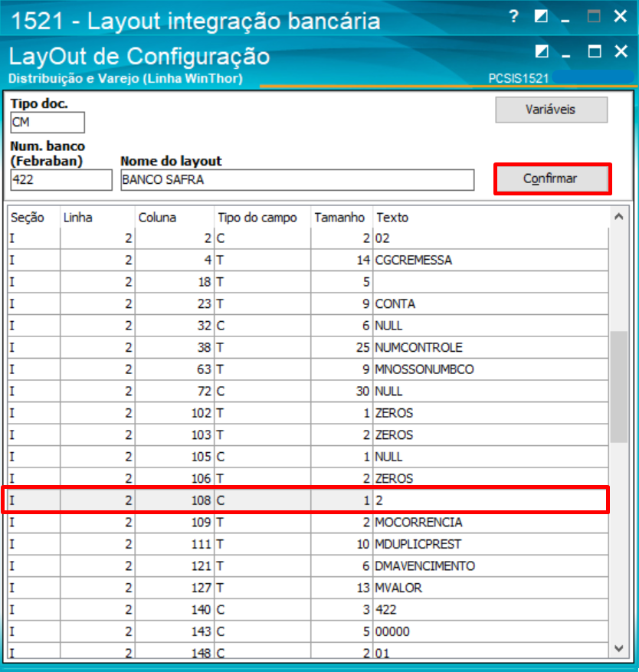Click Tamanho value 25 in NUMCONTROLE row
639x672 pixels.
[x=342, y=348]
